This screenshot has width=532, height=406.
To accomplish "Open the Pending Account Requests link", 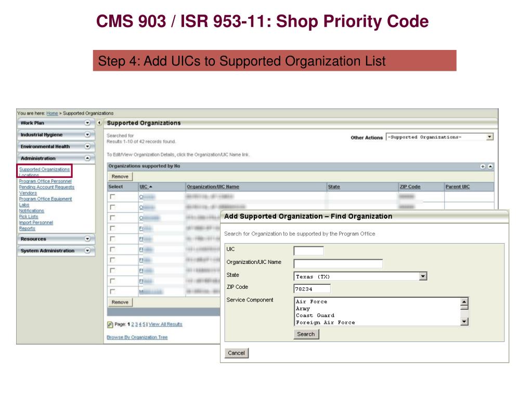I will point(47,187).
